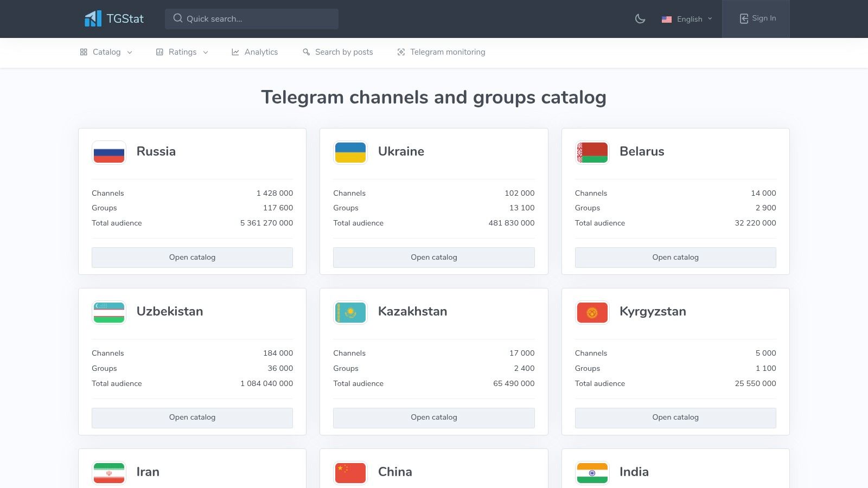Open the English language dropdown

click(687, 19)
